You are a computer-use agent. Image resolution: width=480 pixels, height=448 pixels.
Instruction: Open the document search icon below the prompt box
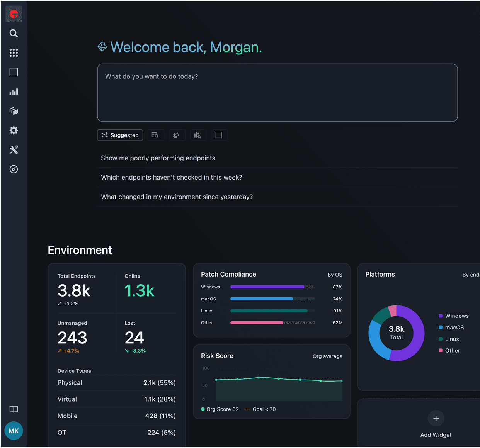tap(155, 135)
